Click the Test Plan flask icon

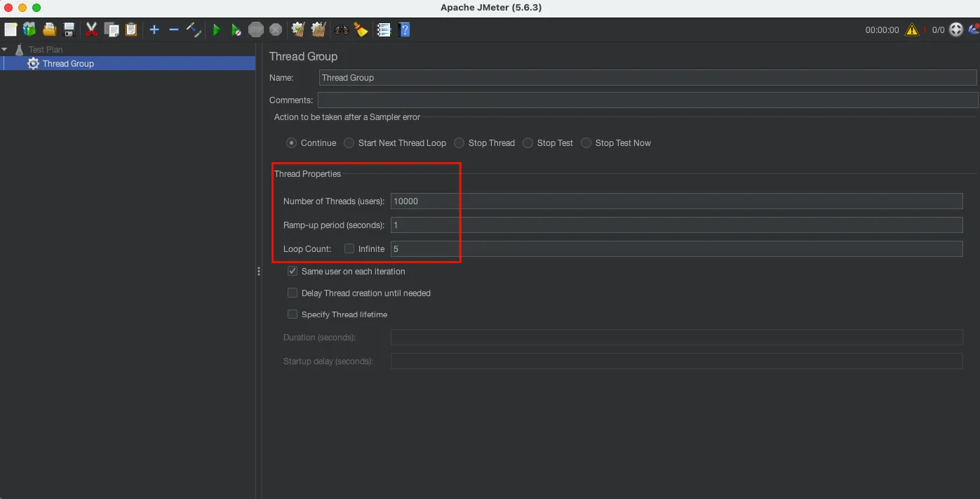(x=20, y=50)
